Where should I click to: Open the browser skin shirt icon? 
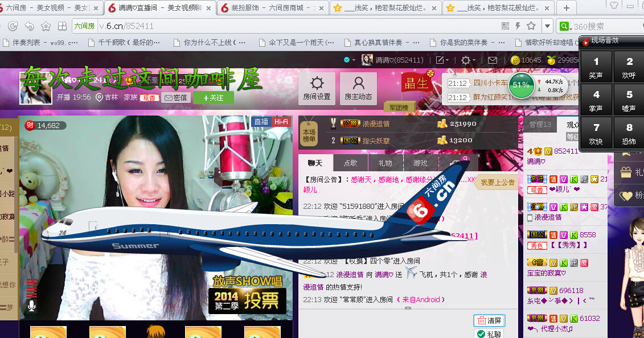coord(614,5)
